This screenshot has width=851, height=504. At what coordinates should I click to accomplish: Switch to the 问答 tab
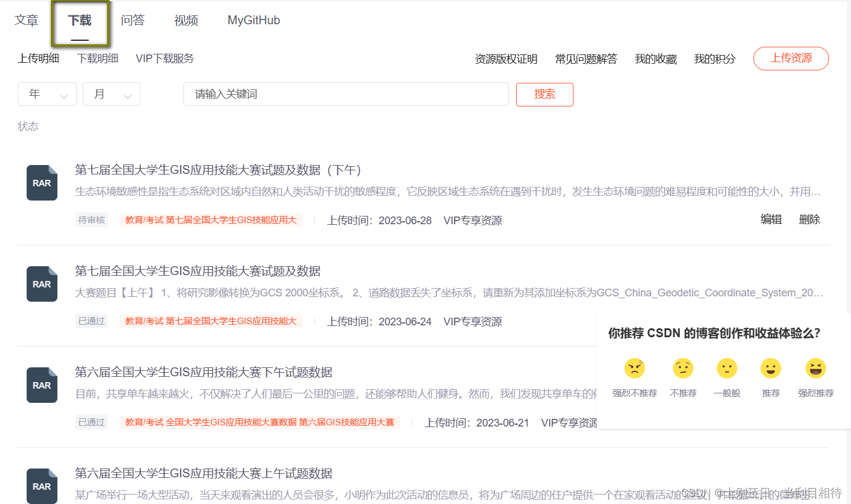point(133,20)
